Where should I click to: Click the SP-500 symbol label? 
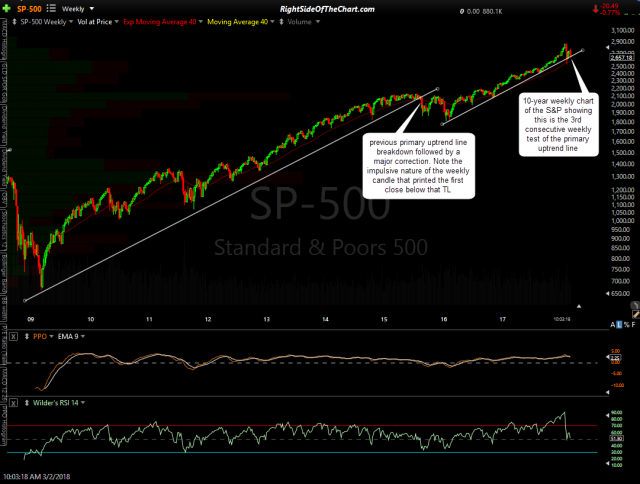coord(29,9)
